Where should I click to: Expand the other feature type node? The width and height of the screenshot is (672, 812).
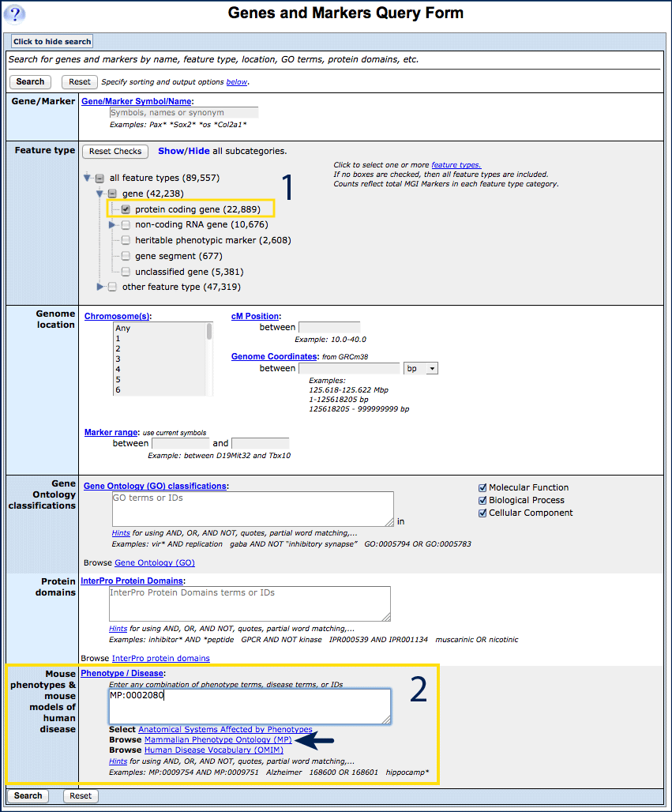coord(99,287)
